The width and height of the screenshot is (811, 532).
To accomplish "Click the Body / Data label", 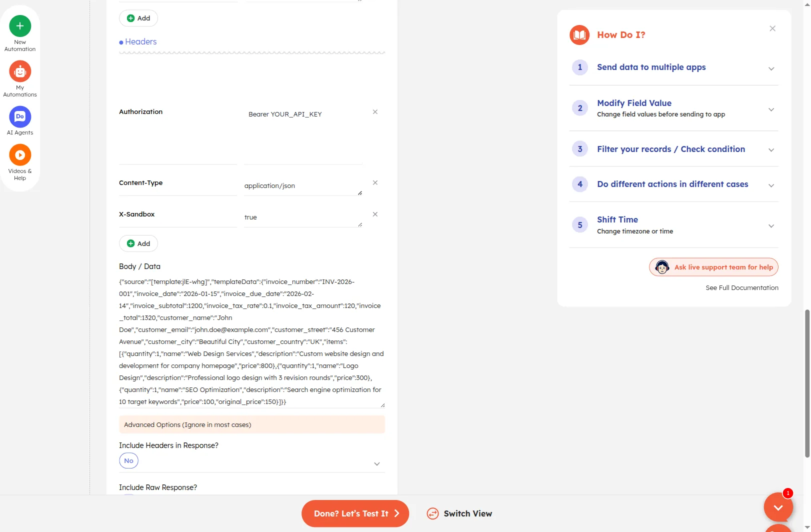I will pos(139,266).
